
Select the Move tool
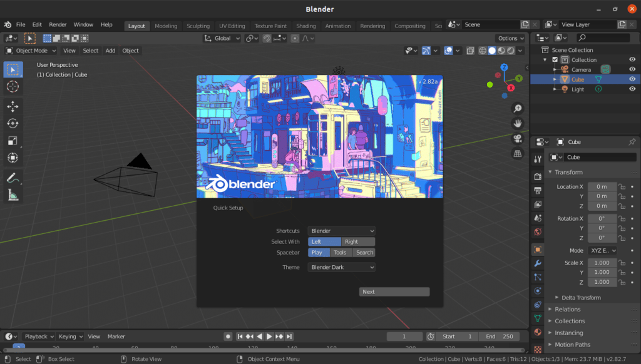[13, 106]
